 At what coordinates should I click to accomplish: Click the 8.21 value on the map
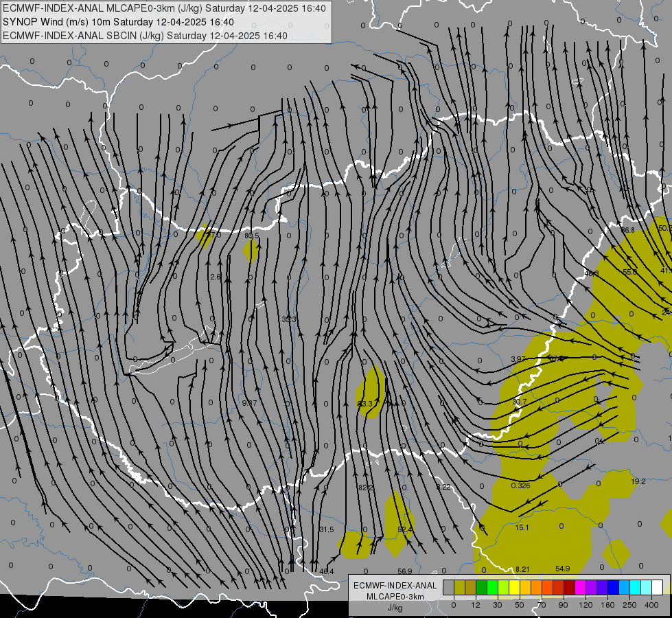pyautogui.click(x=522, y=569)
